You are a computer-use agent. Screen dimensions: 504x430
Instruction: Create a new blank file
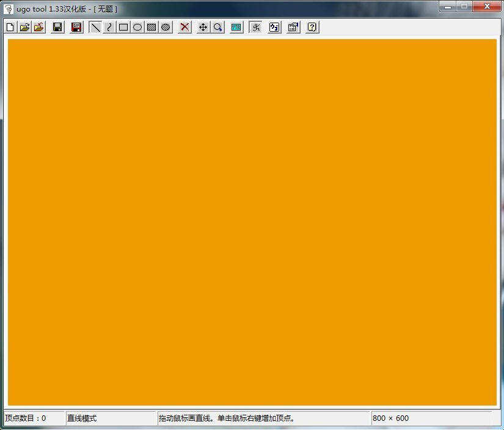click(x=10, y=27)
